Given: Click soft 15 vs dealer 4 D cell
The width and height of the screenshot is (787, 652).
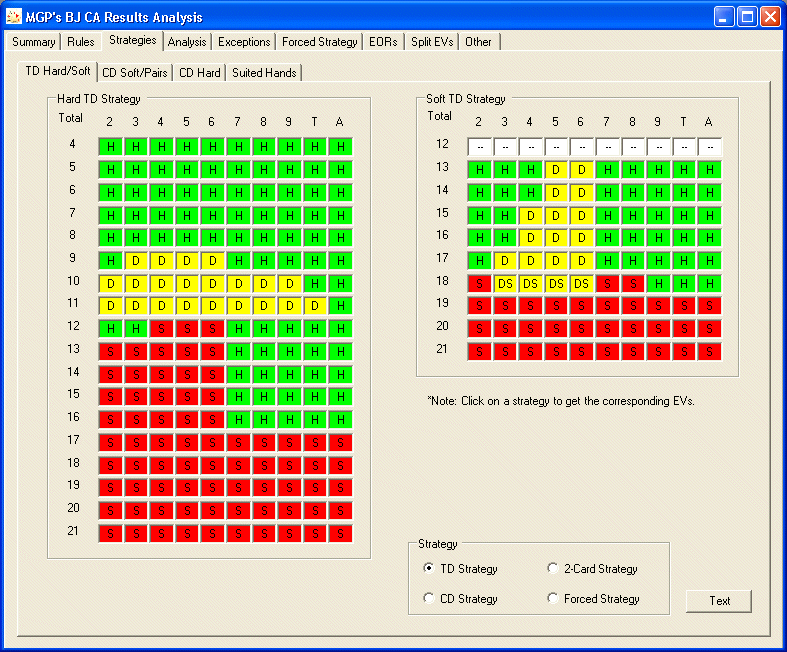Looking at the screenshot, I should (x=531, y=215).
